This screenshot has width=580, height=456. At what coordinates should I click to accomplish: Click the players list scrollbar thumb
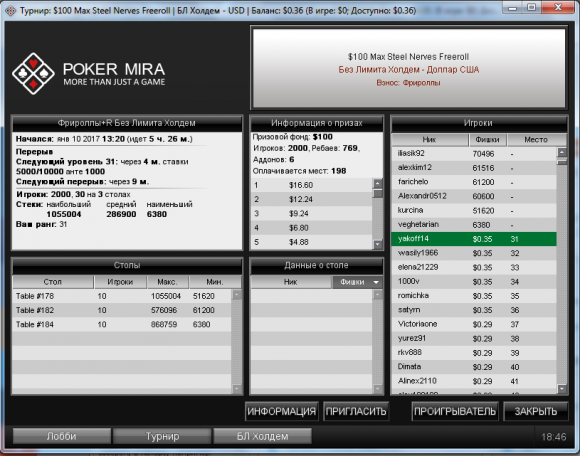click(x=562, y=162)
